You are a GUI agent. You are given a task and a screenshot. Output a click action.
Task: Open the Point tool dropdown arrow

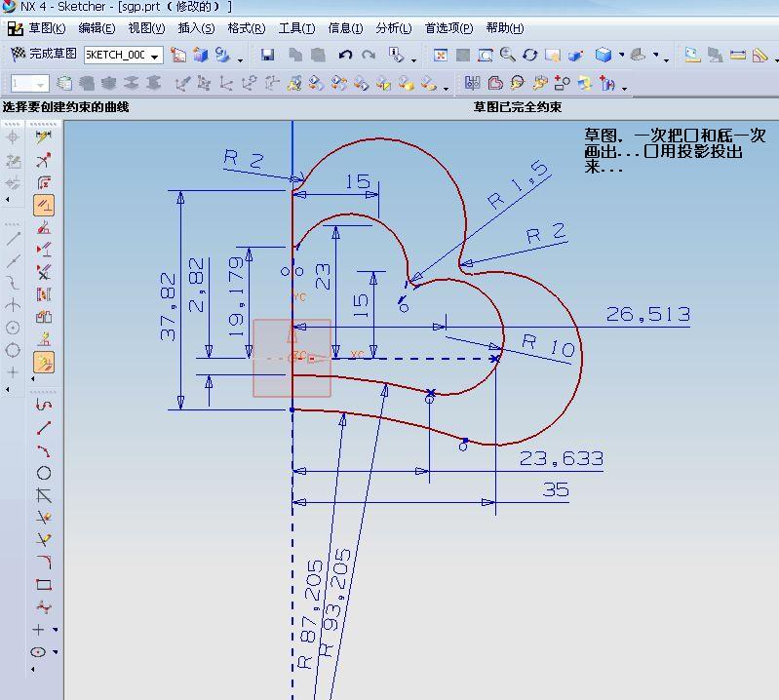pos(56,630)
